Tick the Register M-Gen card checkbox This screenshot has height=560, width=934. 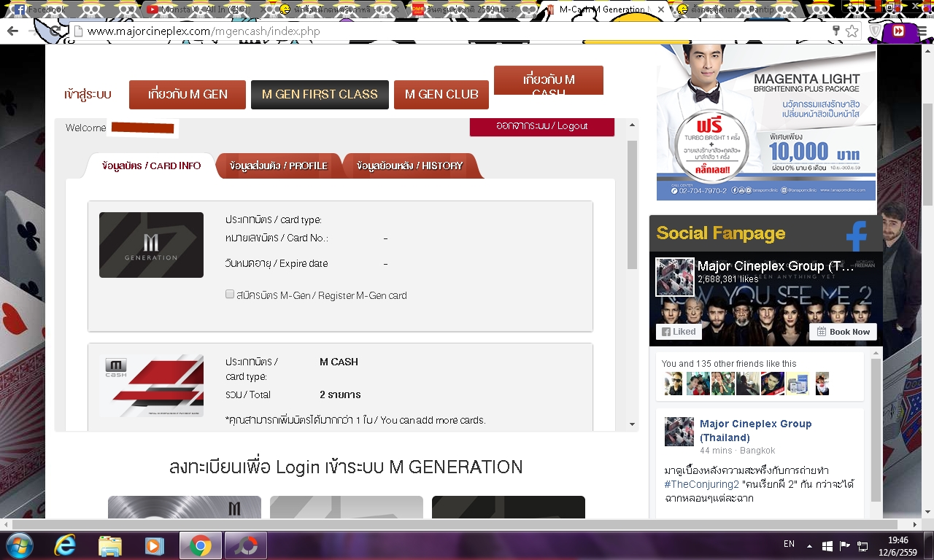(230, 295)
